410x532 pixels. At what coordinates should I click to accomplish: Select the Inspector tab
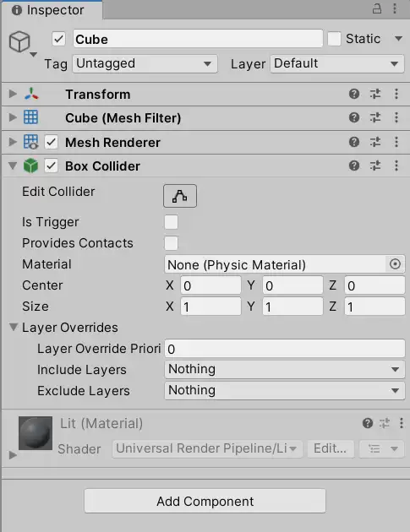pyautogui.click(x=52, y=10)
